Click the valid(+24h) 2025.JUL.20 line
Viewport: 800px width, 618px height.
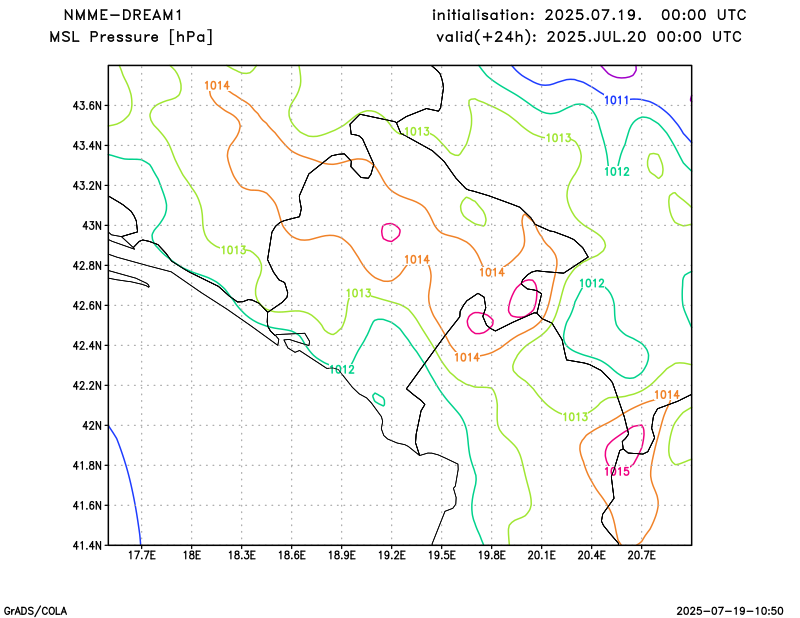tap(589, 37)
